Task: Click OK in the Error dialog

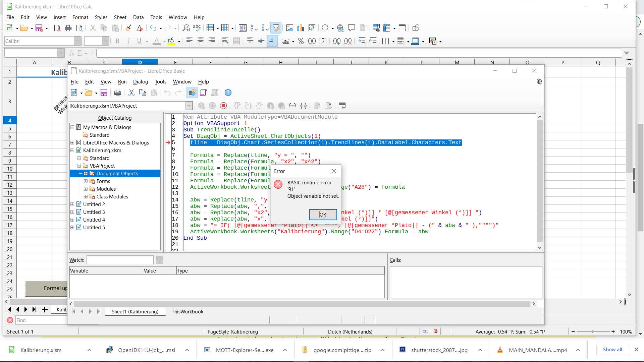Action: [323, 215]
